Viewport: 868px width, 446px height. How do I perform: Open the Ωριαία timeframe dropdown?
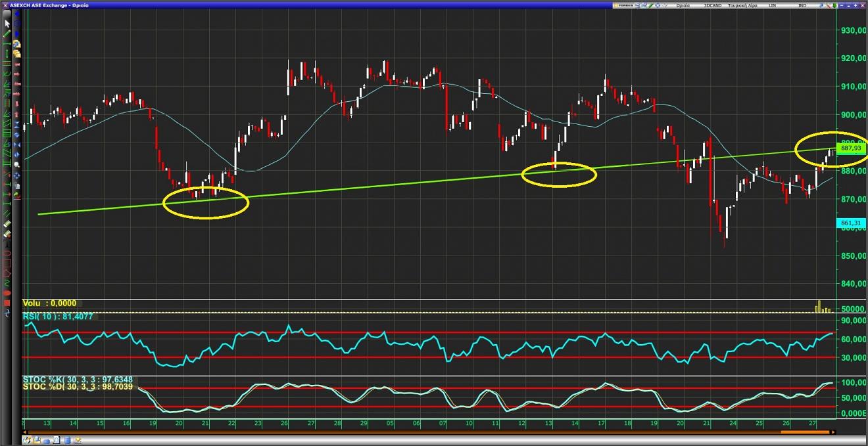coord(683,5)
